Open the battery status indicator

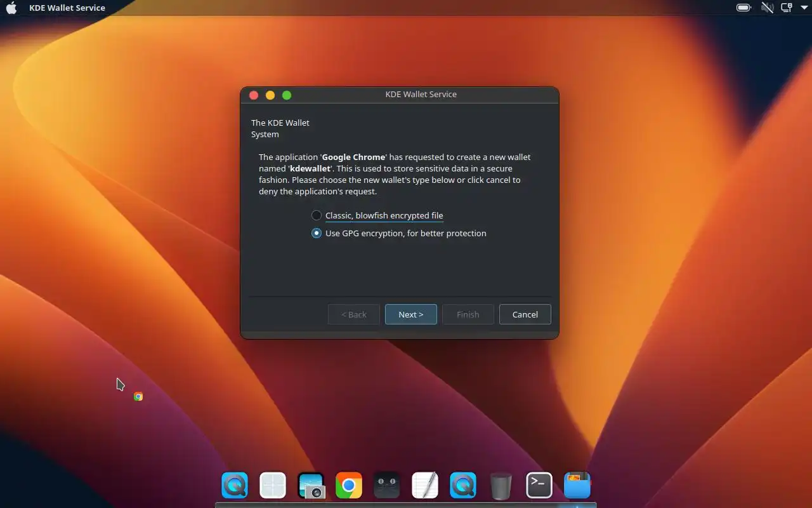(743, 8)
